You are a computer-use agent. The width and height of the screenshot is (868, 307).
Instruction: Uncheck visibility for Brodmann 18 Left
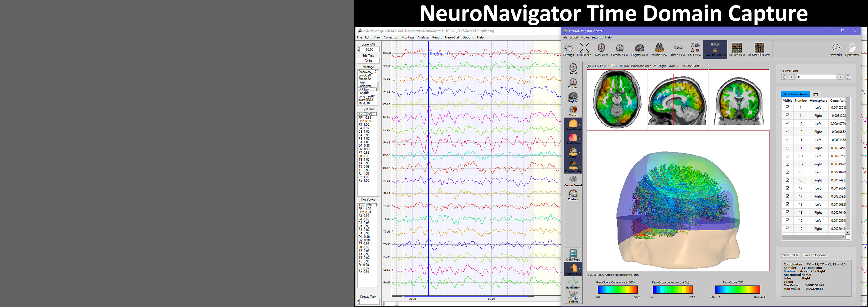click(x=787, y=204)
